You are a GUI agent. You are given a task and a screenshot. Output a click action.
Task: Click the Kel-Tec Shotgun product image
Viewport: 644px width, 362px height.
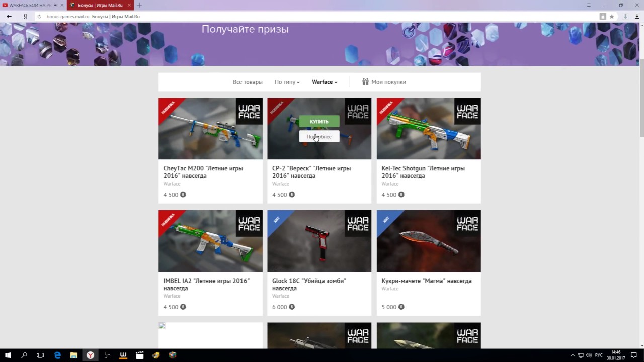point(429,129)
